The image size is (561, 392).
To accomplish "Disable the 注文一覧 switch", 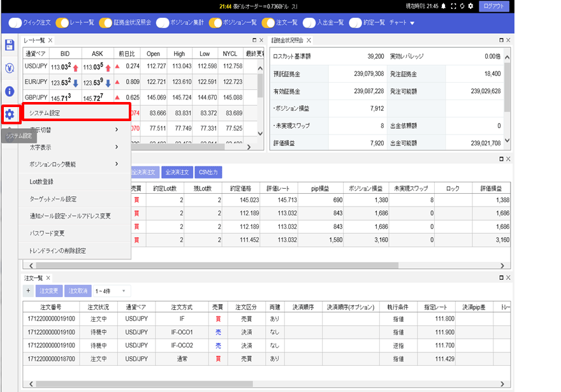I will click(x=268, y=23).
